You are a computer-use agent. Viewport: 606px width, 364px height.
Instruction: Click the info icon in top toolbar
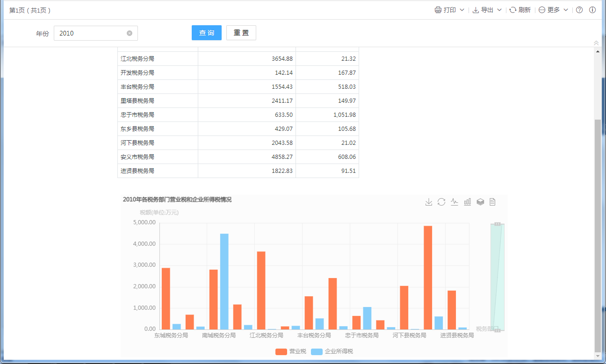tap(592, 10)
